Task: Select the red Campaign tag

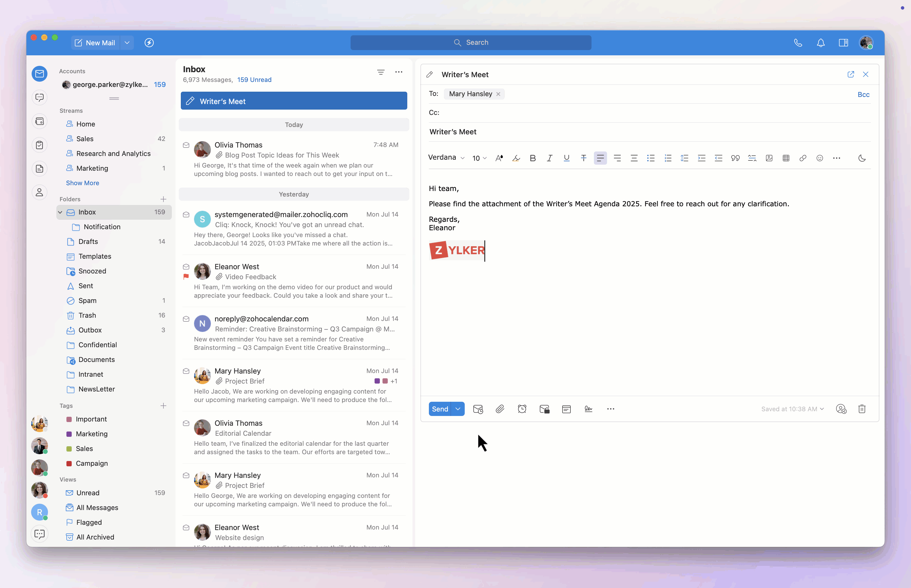Action: [92, 464]
